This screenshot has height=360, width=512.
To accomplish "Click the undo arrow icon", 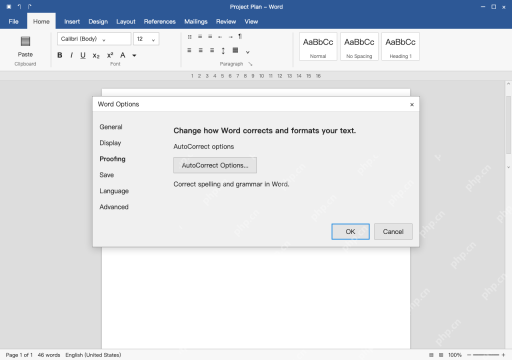I will (x=19, y=7).
